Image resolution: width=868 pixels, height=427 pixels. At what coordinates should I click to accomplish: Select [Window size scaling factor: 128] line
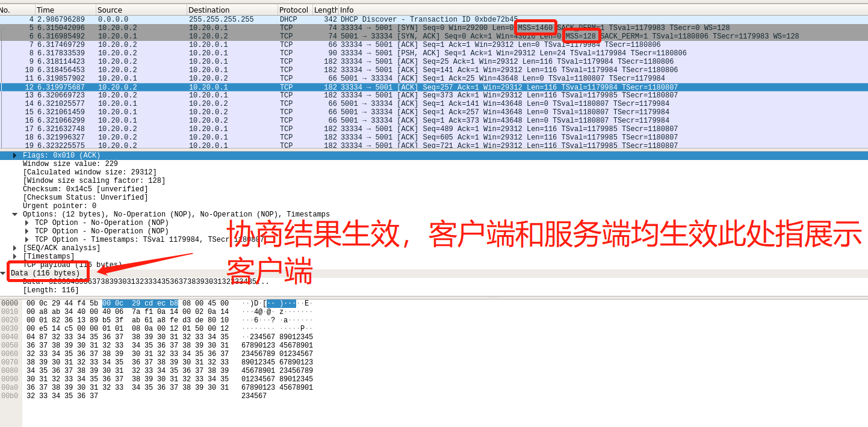(94, 180)
